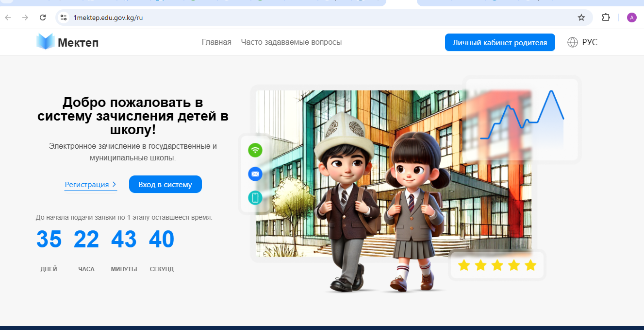644x330 pixels.
Task: Click the Вход в систему button
Action: tap(165, 184)
